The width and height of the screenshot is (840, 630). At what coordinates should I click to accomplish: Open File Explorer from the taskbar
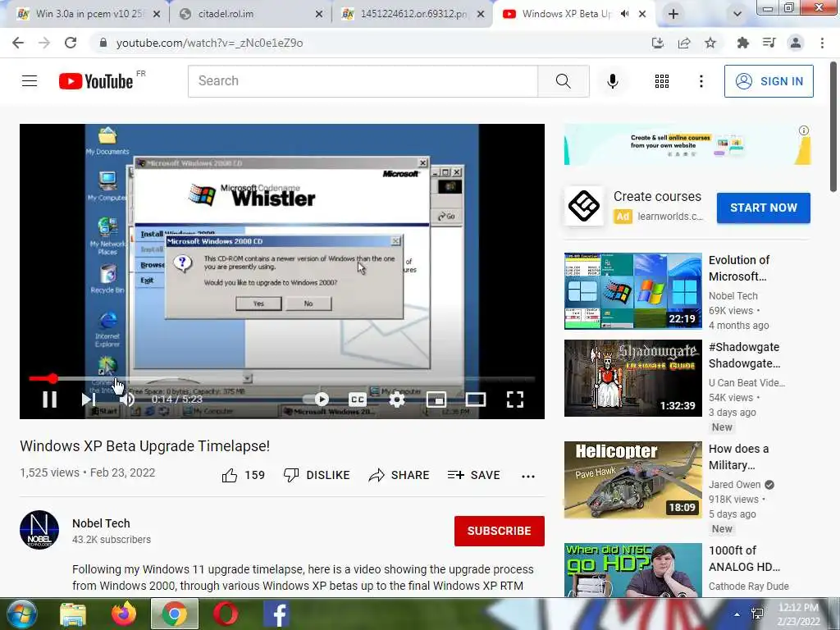click(x=73, y=614)
